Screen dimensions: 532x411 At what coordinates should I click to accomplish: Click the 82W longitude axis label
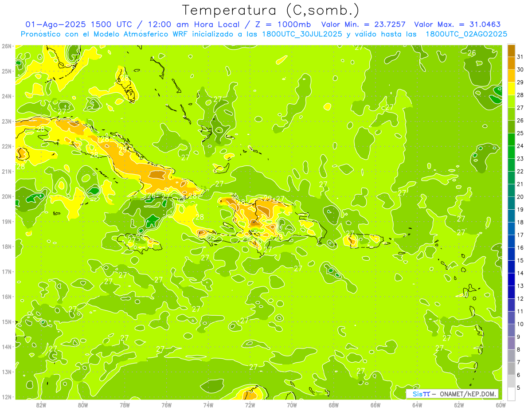[41, 405]
